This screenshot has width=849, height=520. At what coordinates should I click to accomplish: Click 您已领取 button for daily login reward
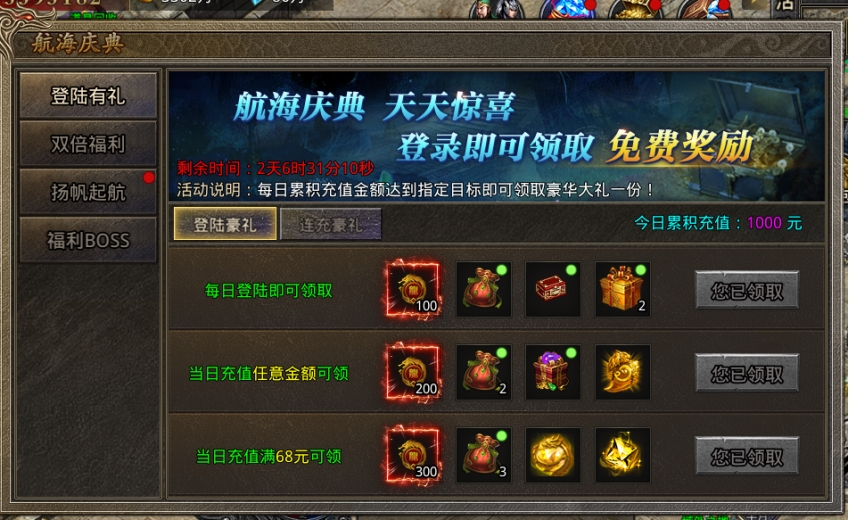click(747, 291)
